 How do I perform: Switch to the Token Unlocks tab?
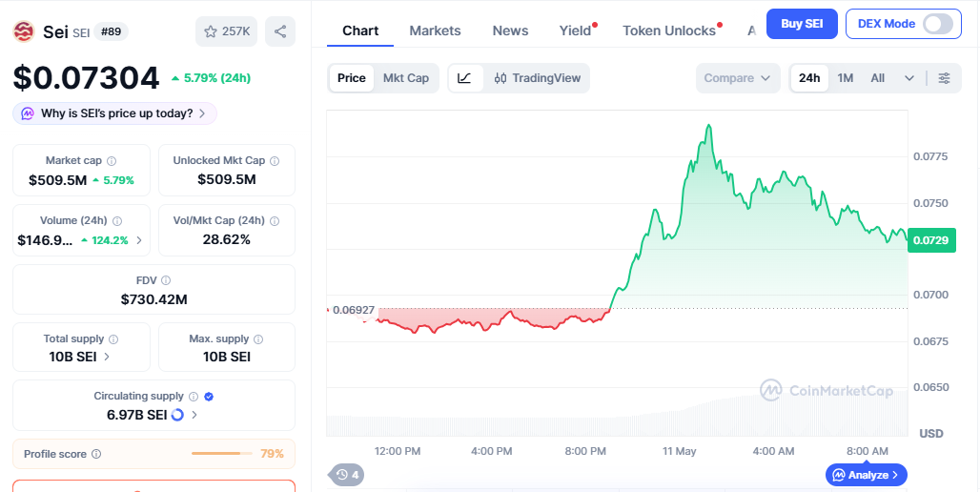click(x=669, y=31)
